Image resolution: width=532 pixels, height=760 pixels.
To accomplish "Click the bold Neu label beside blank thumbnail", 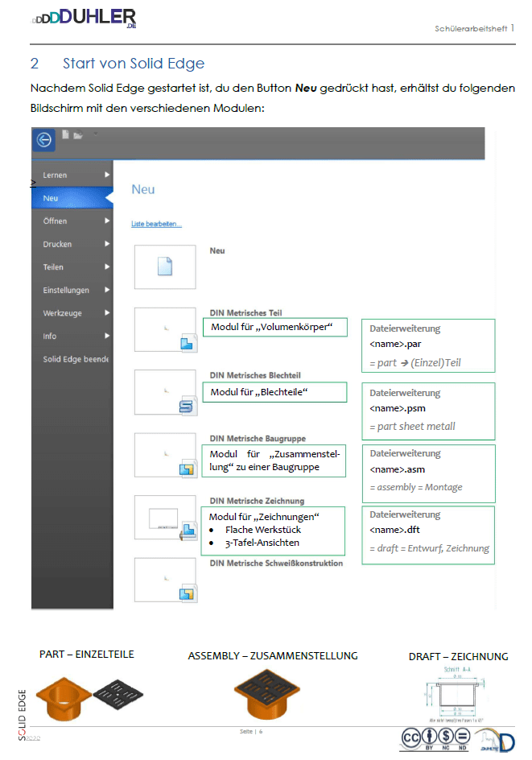I will click(217, 251).
